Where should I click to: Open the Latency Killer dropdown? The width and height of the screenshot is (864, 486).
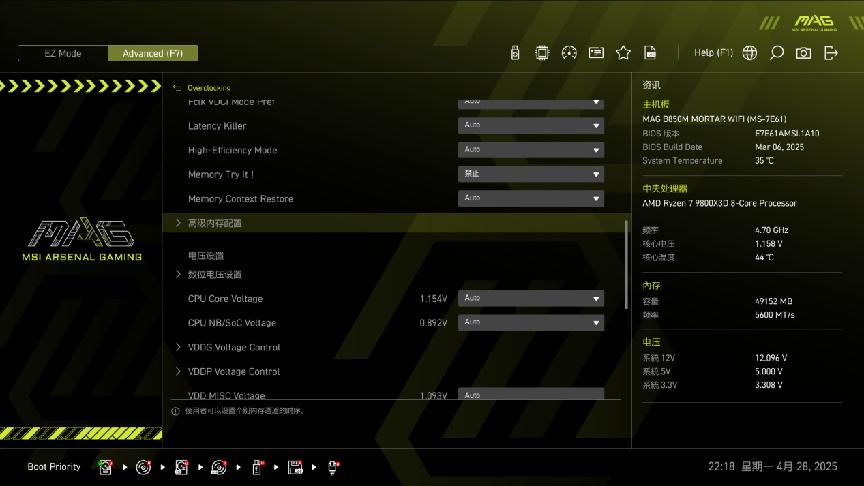531,126
